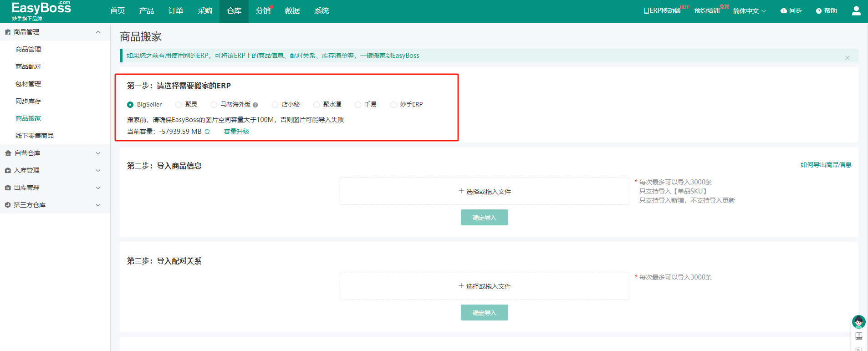Collapse the 商品管理 sidebar section
This screenshot has height=351, width=868.
pos(98,32)
